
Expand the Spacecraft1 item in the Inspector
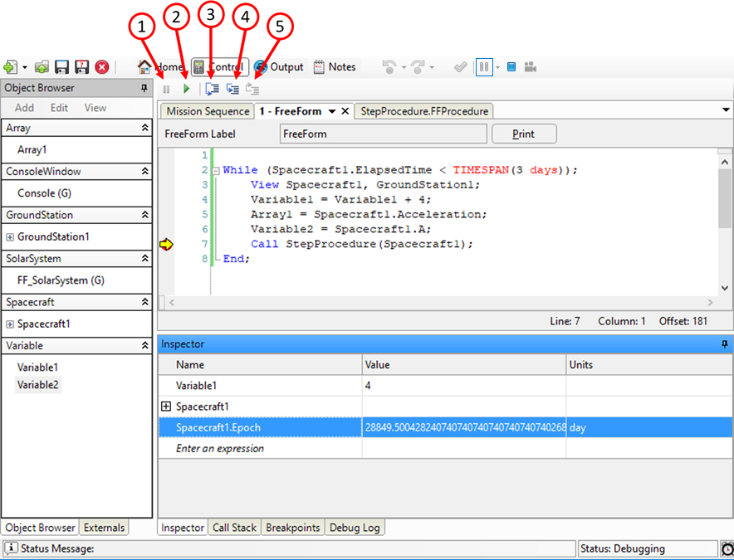tap(165, 406)
